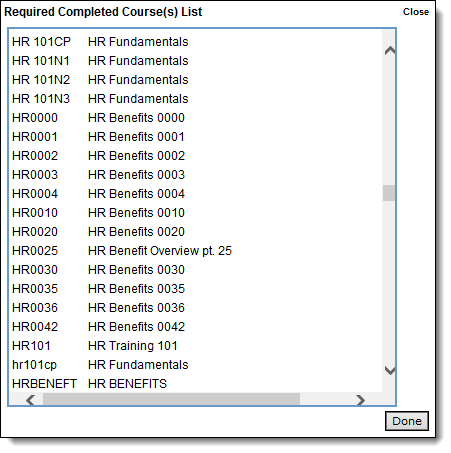Click the scroll right arrow below list
This screenshot has height=453, width=451.
360,400
